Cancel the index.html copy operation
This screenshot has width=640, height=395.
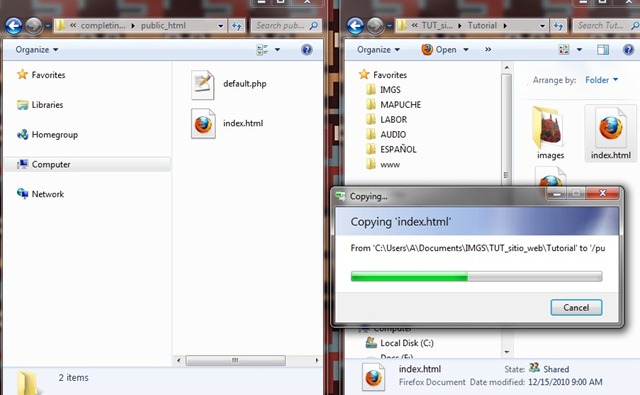pyautogui.click(x=576, y=308)
